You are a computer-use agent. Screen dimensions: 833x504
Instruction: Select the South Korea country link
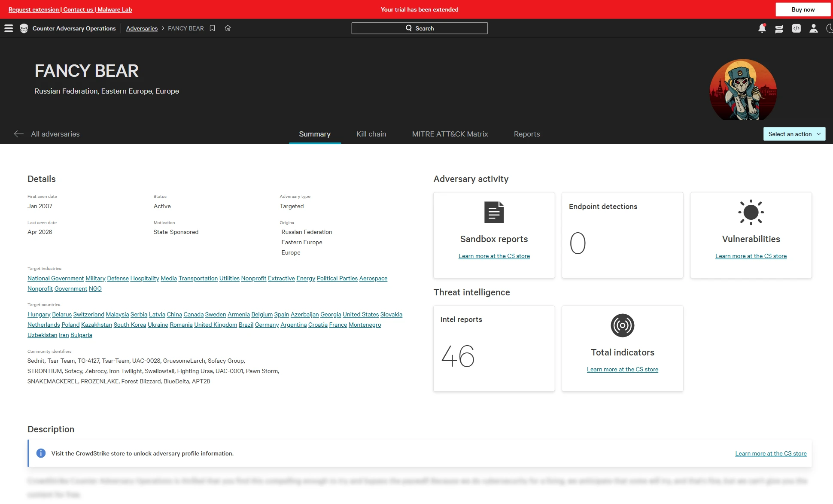pyautogui.click(x=130, y=325)
